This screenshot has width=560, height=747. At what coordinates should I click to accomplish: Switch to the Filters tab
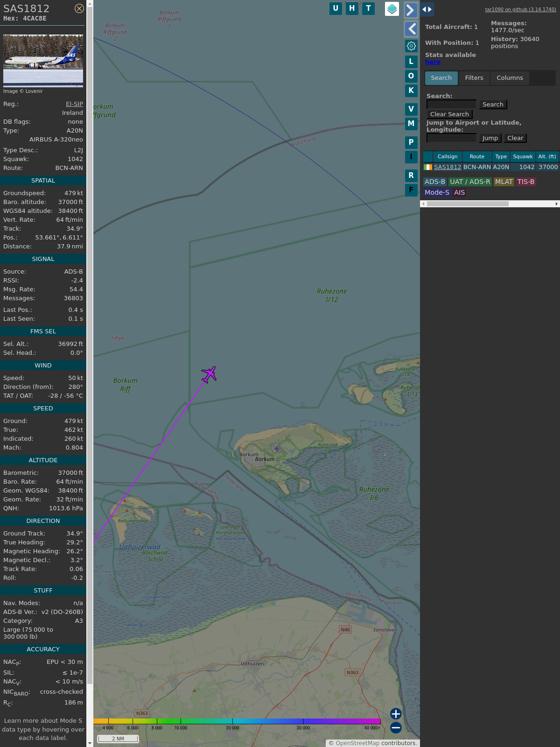tap(474, 78)
